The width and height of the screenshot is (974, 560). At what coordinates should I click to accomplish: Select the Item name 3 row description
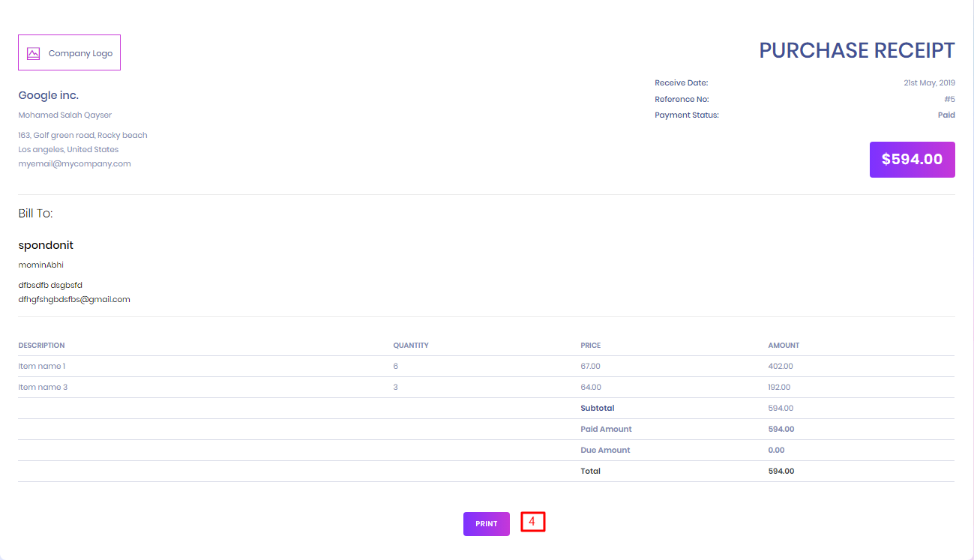43,387
